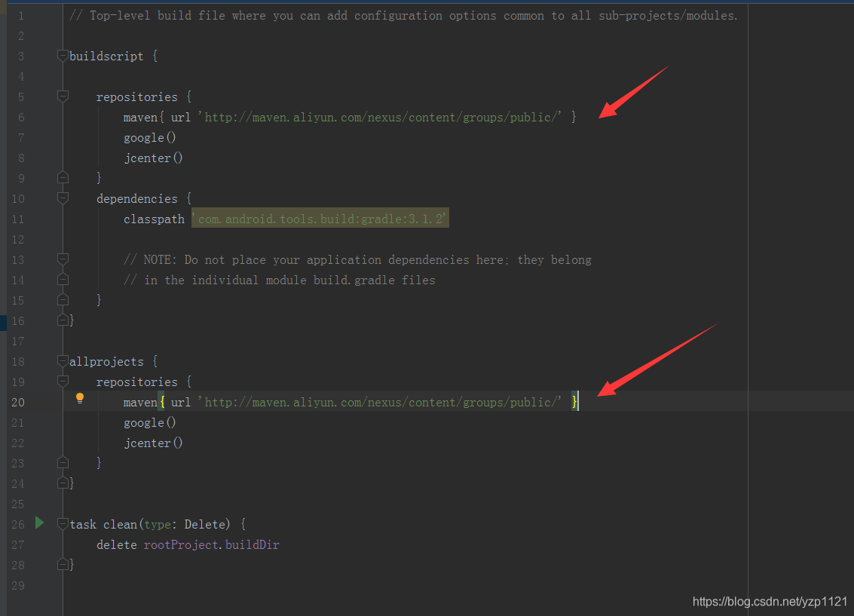
Task: Click 'rootProject.buildDir' on line 27
Action: (211, 544)
